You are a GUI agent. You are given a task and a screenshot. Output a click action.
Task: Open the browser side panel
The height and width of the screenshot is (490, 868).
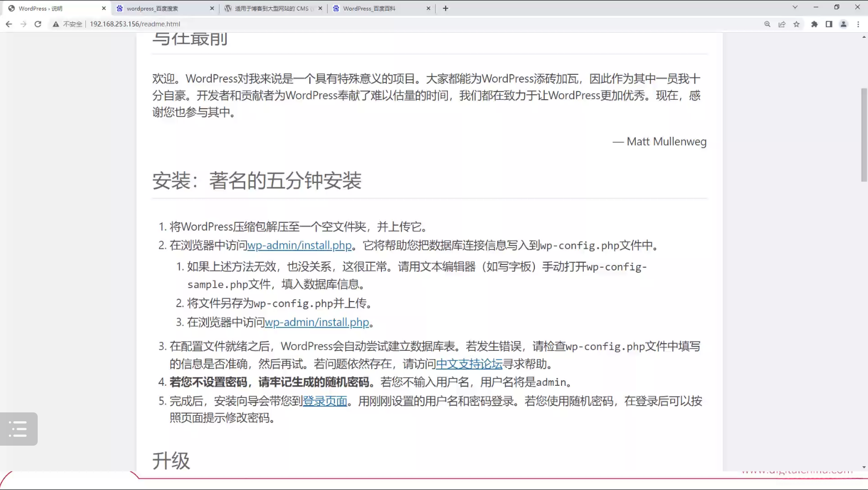pyautogui.click(x=829, y=24)
